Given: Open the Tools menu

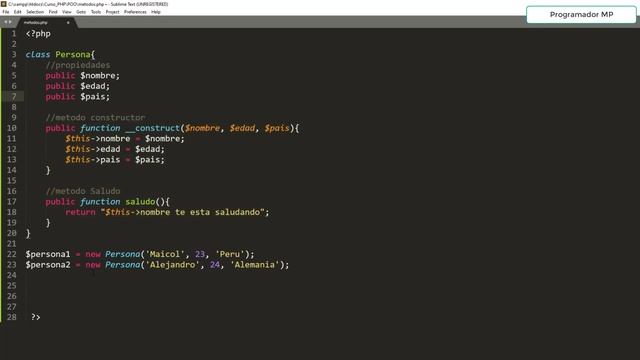Looking at the screenshot, I should [96, 12].
